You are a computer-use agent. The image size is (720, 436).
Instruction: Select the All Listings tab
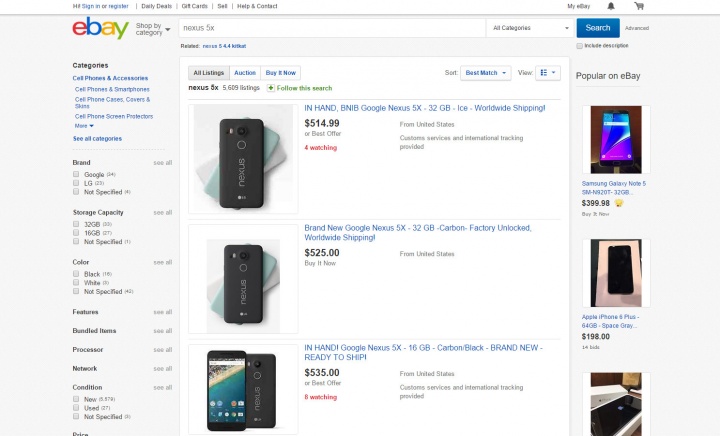pyautogui.click(x=208, y=73)
